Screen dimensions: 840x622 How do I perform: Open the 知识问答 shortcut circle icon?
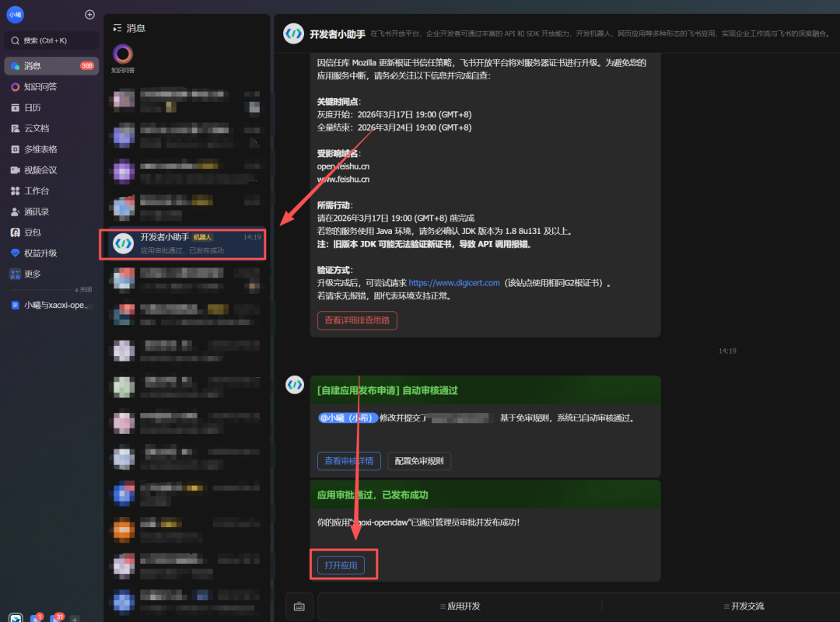(123, 54)
